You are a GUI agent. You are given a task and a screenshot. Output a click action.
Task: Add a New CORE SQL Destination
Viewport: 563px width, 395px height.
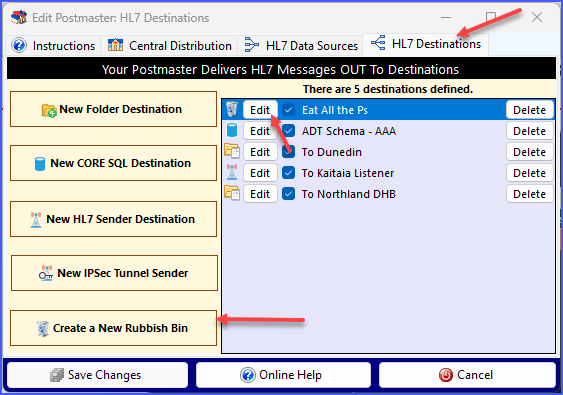coord(113,163)
